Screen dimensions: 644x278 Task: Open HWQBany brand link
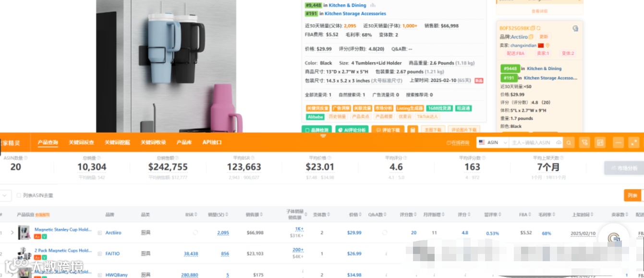[x=117, y=275]
